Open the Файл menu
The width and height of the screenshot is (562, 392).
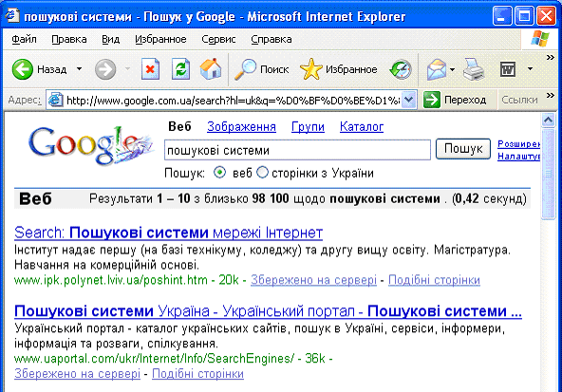[24, 39]
